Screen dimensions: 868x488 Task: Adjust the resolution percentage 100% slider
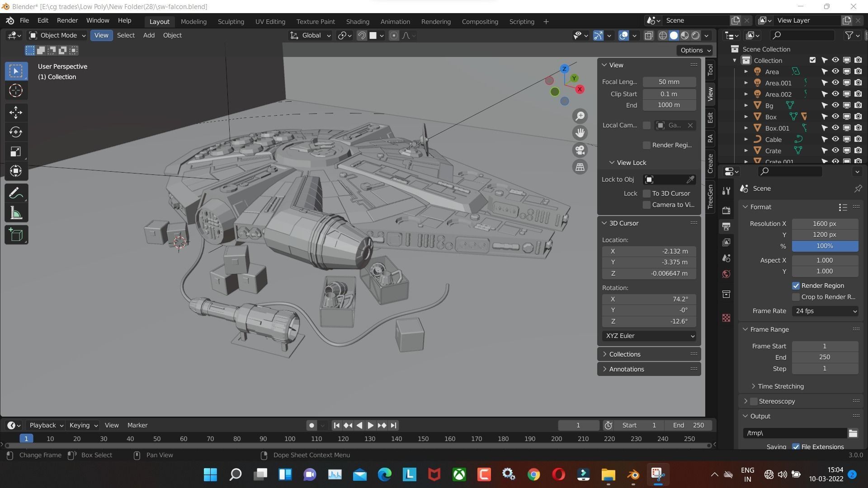point(825,246)
